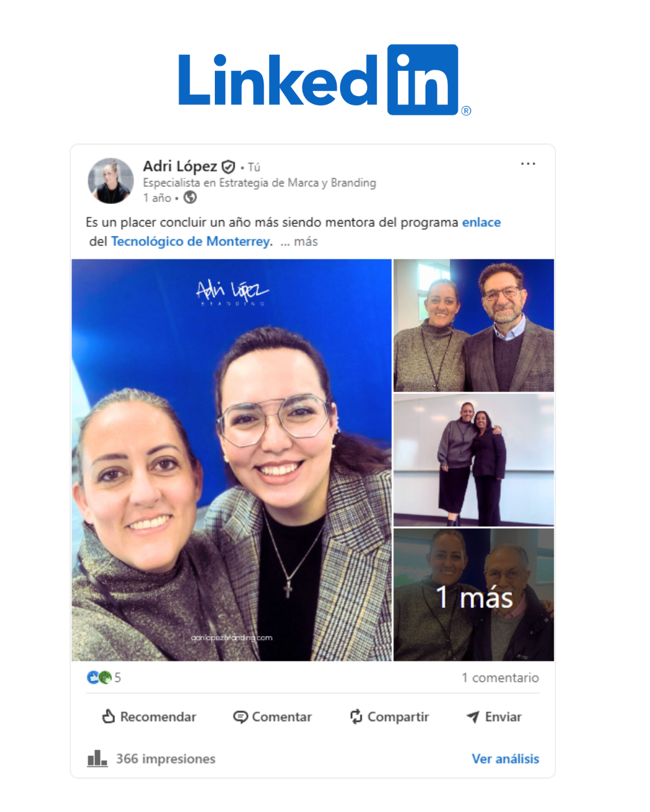Open the photo with the bearded man in glasses
This screenshot has width=650, height=812.
(474, 325)
